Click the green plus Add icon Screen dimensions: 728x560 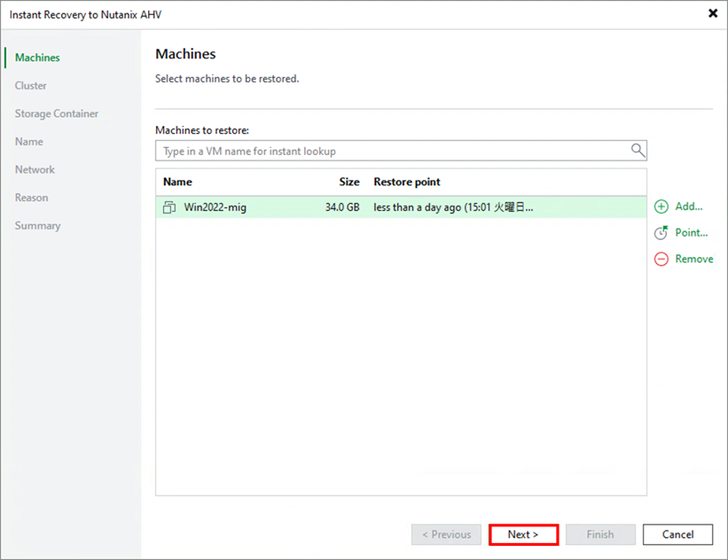[661, 206]
